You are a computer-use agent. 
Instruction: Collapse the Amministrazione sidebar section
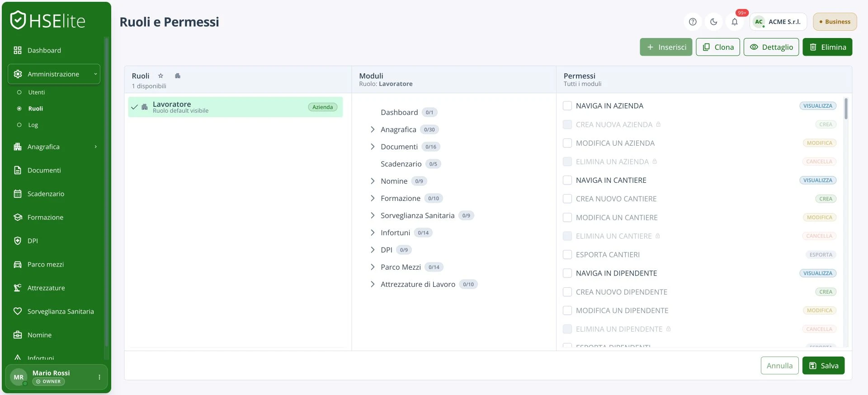tap(54, 74)
